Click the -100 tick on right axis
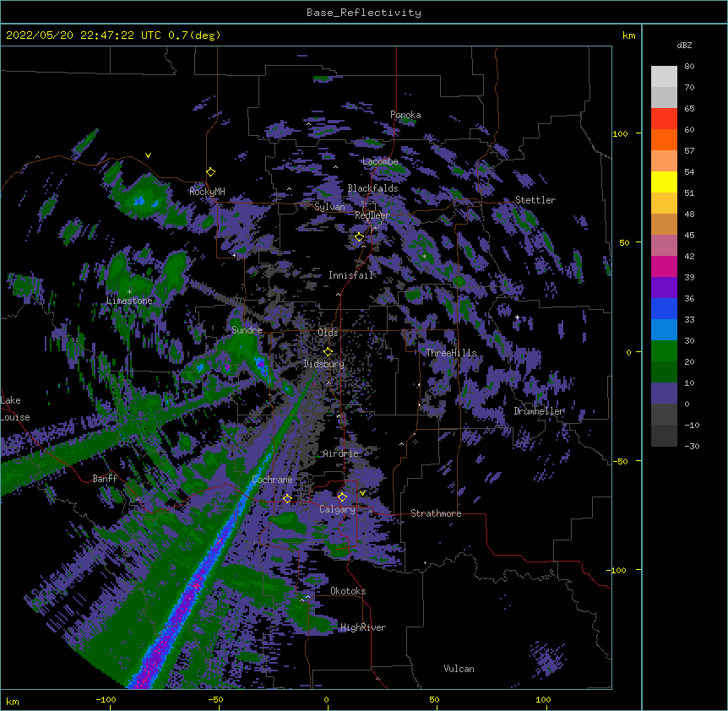Image resolution: width=728 pixels, height=711 pixels. point(618,570)
